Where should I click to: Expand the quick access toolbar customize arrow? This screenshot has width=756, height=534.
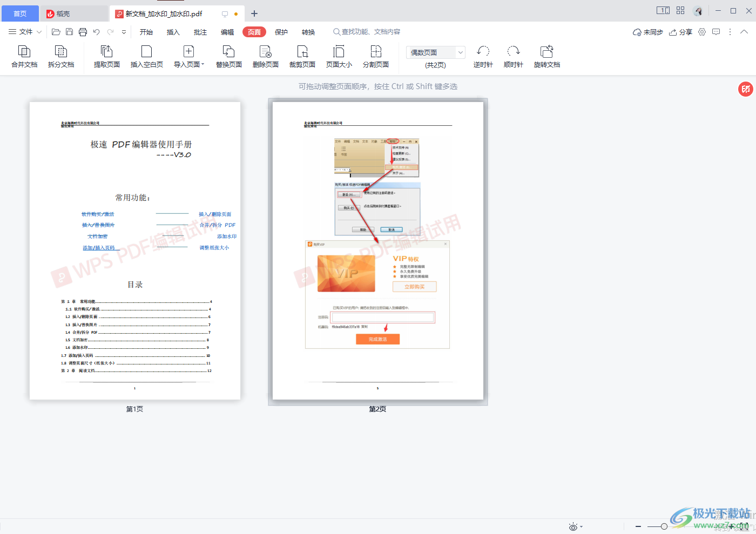(124, 32)
